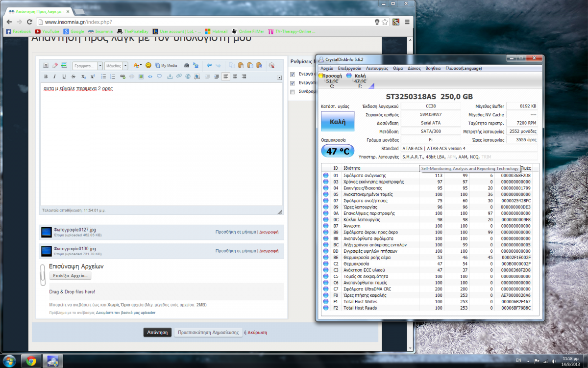Select the F: drive with Καλή status

360,81
